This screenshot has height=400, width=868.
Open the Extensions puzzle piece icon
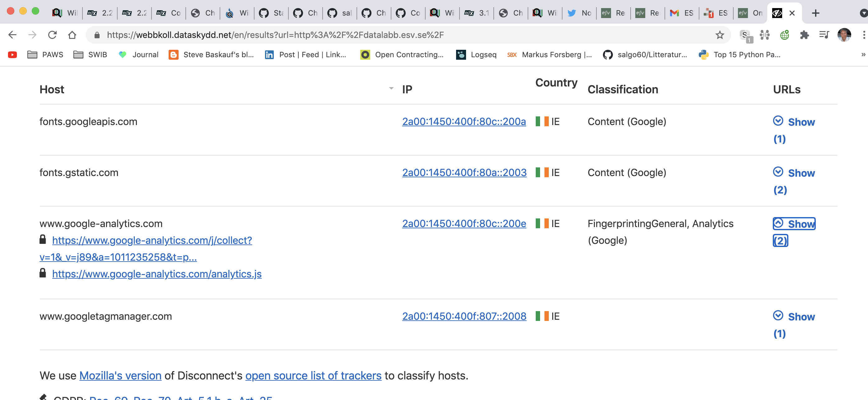[x=804, y=35]
